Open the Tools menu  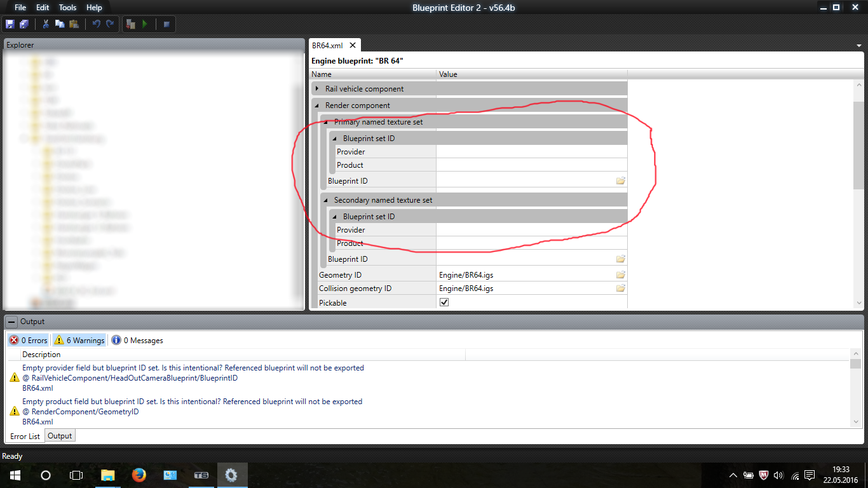[x=67, y=8]
